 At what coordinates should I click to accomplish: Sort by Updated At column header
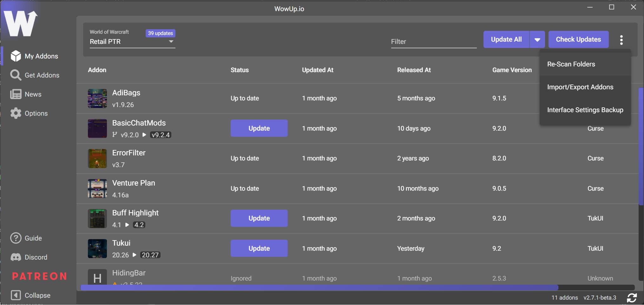(318, 70)
